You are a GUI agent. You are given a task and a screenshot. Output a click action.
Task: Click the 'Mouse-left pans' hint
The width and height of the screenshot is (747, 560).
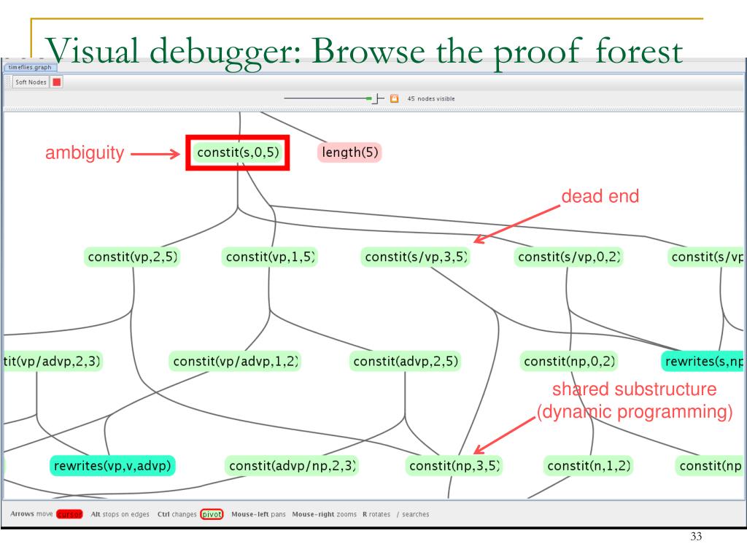click(258, 514)
